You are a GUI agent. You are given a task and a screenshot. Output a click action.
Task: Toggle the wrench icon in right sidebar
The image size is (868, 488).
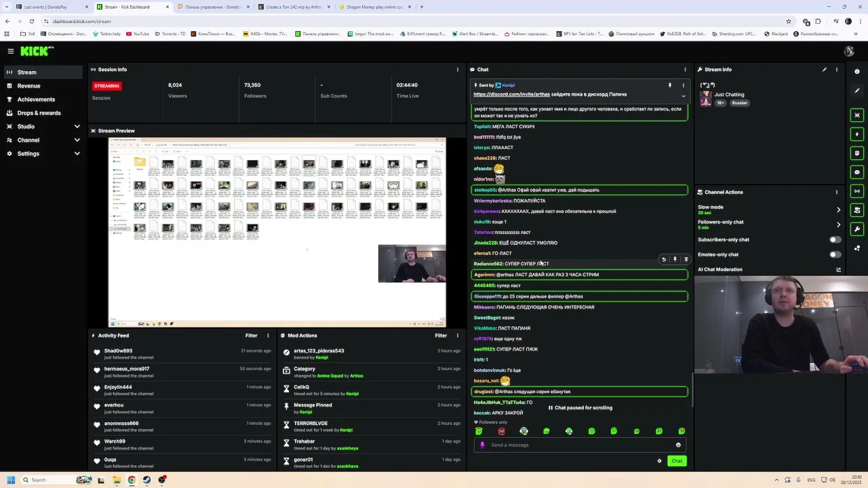(x=857, y=229)
